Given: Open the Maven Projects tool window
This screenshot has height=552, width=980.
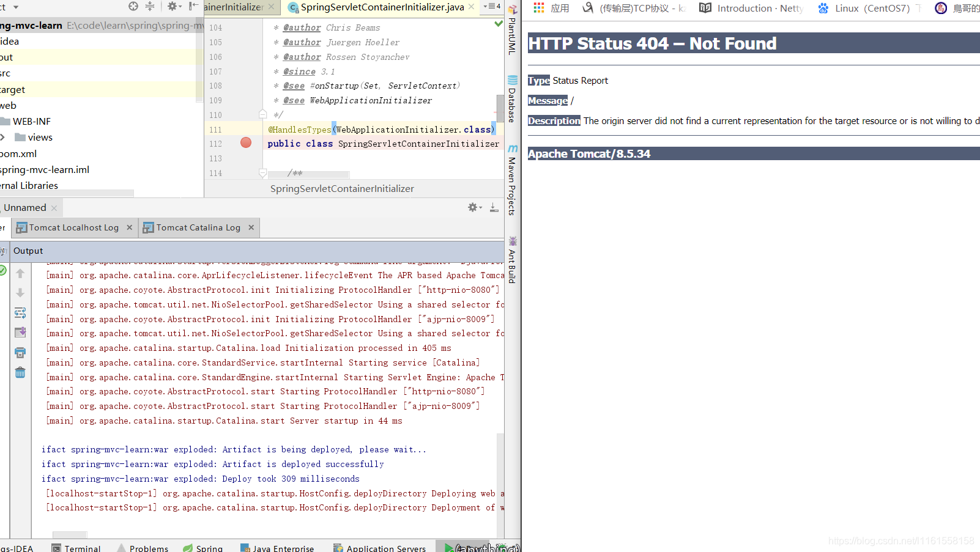Looking at the screenshot, I should [x=513, y=180].
